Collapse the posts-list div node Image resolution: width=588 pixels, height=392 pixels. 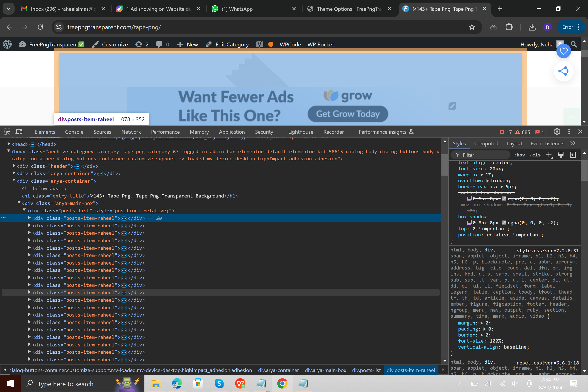click(x=24, y=210)
